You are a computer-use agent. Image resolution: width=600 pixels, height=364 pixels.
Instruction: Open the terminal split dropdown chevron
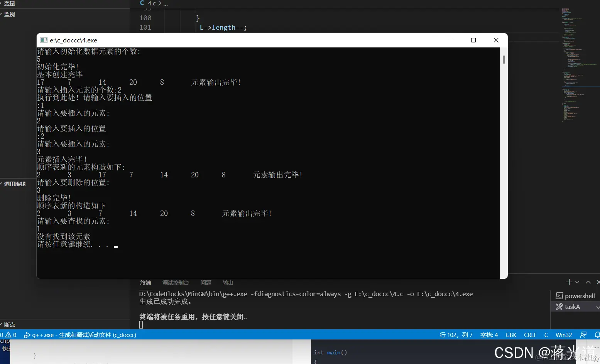[576, 282]
